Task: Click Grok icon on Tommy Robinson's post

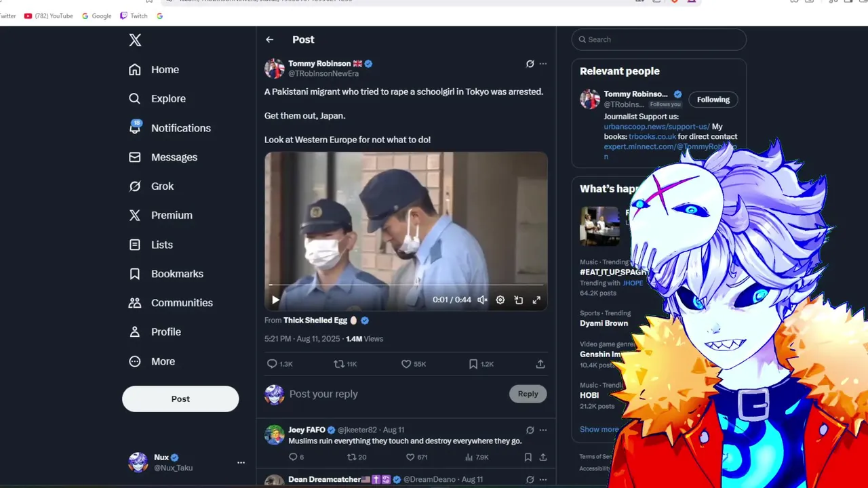Action: coord(530,64)
